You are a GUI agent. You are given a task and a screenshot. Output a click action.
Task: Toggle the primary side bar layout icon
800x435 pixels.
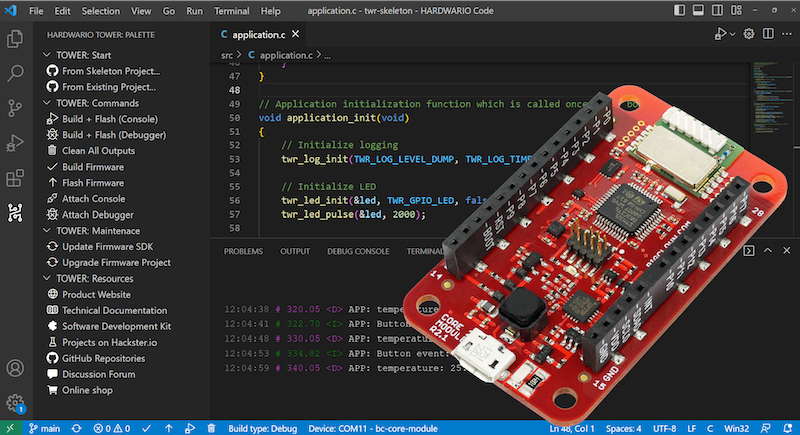(679, 10)
